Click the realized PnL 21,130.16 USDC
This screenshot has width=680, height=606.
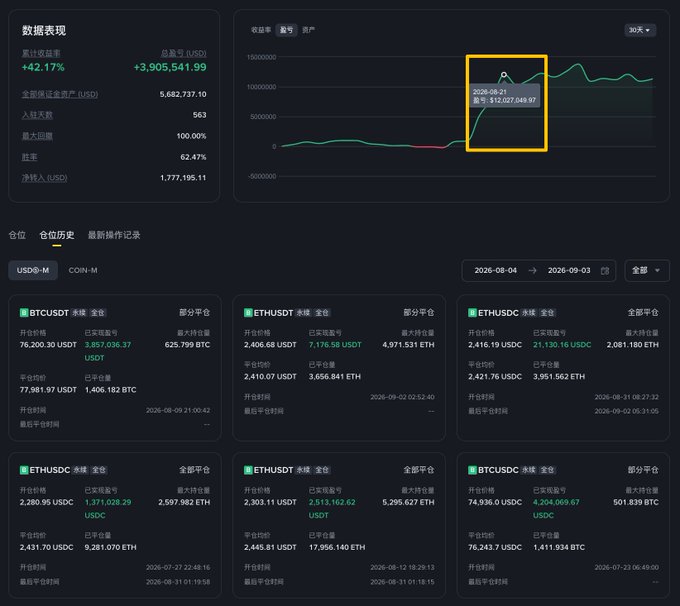[562, 345]
